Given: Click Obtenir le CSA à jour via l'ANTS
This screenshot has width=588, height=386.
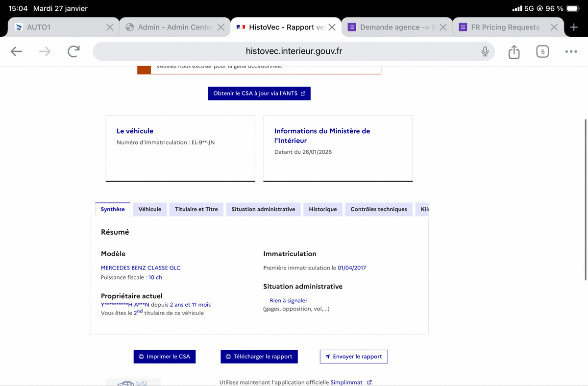Looking at the screenshot, I should pyautogui.click(x=259, y=94).
